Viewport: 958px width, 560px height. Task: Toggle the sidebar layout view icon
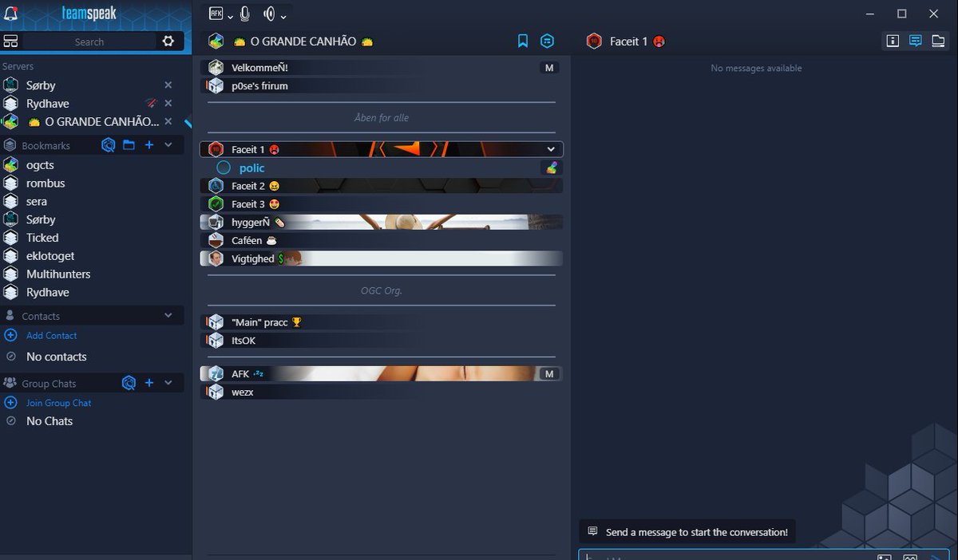pyautogui.click(x=10, y=41)
